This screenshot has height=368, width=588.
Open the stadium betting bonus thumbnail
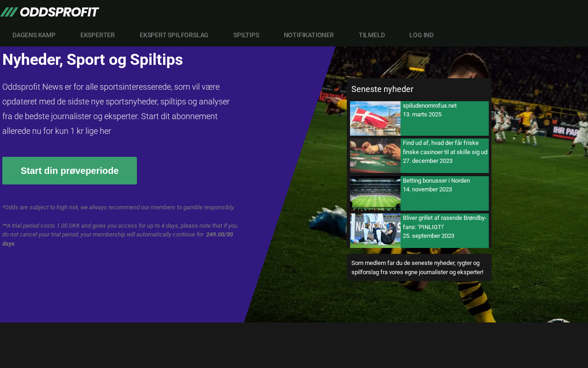375,193
